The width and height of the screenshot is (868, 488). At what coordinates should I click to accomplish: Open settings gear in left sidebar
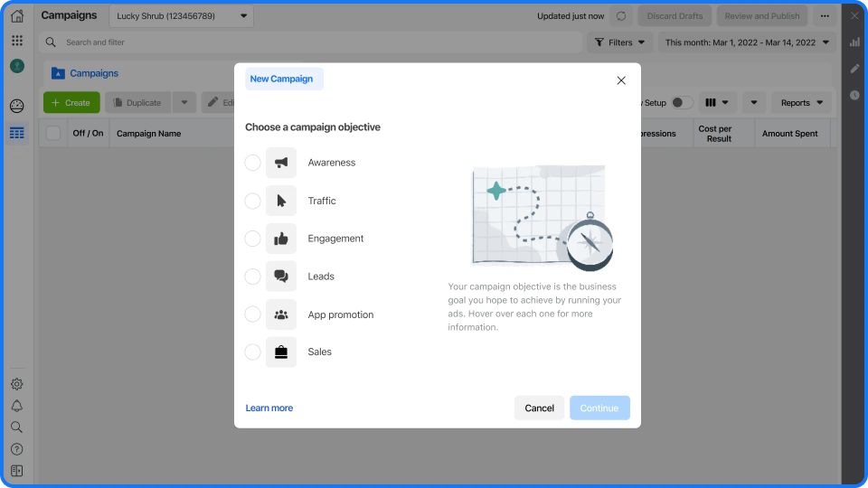pyautogui.click(x=17, y=384)
